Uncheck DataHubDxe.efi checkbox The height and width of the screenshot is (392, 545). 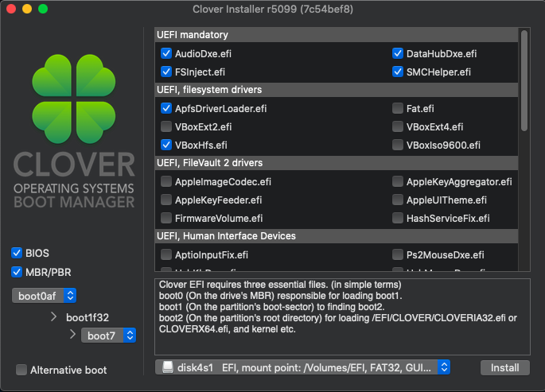coord(398,53)
